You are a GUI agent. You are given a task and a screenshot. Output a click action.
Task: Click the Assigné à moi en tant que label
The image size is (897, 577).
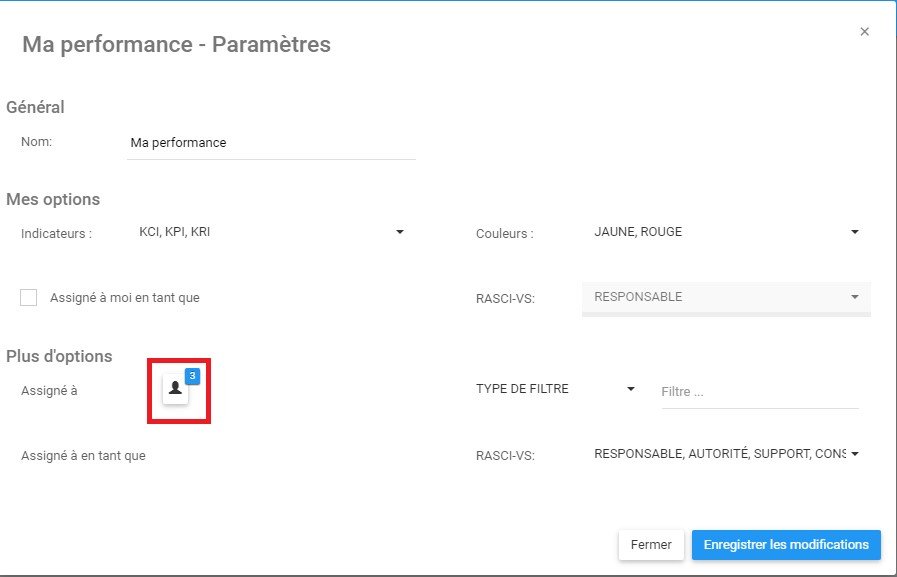coord(125,298)
